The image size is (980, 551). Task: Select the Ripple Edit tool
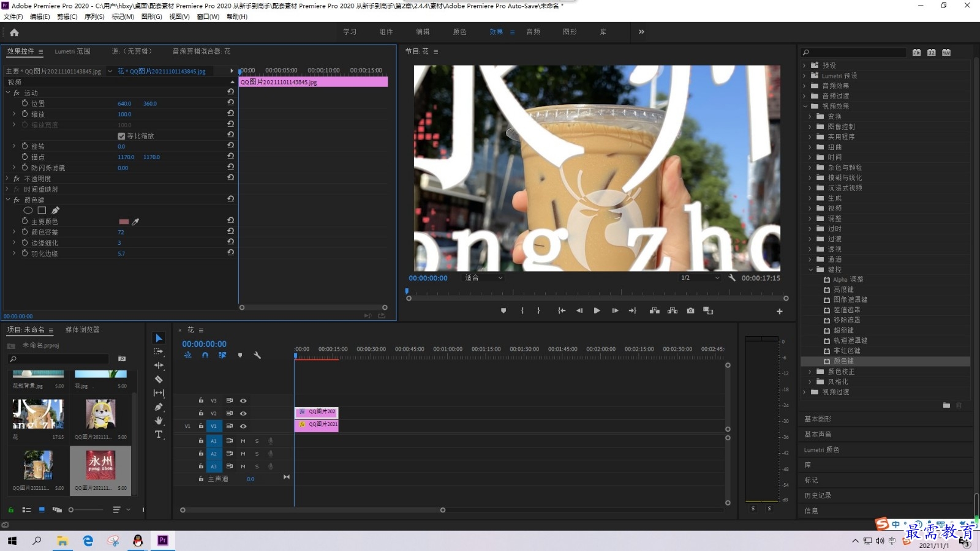(159, 365)
